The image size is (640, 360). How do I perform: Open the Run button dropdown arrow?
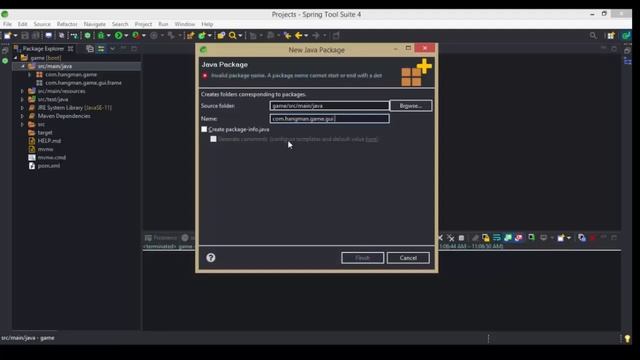click(126, 36)
